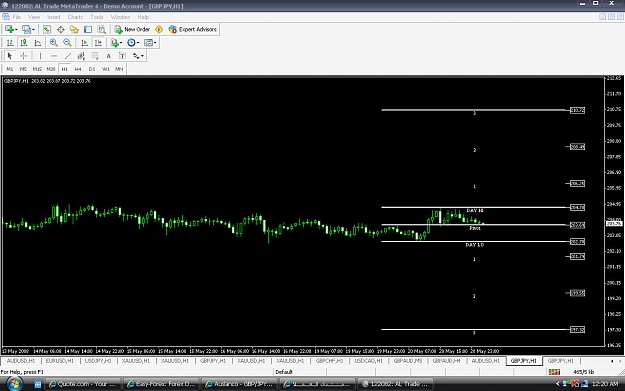Switch to the GBPAUD,M5 chart tab

[408, 361]
